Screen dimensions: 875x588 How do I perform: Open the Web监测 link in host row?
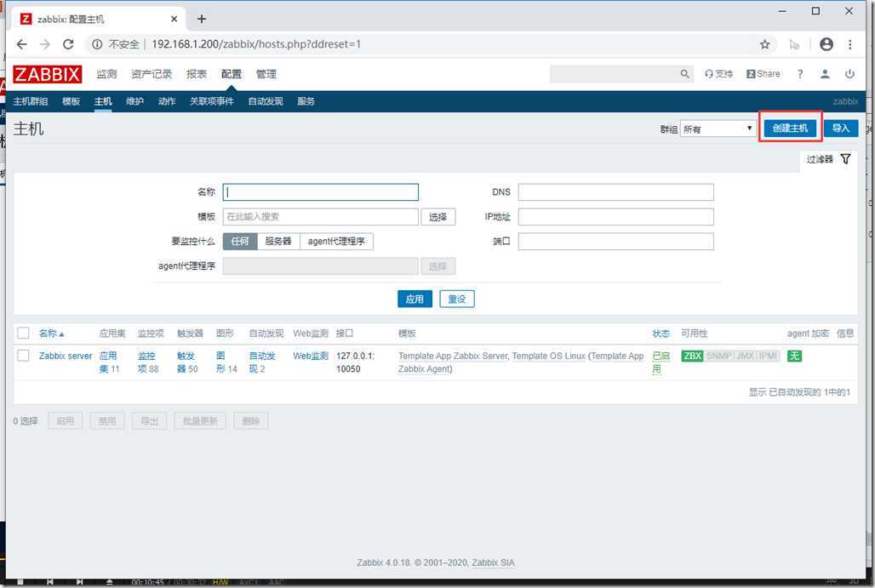pyautogui.click(x=311, y=356)
